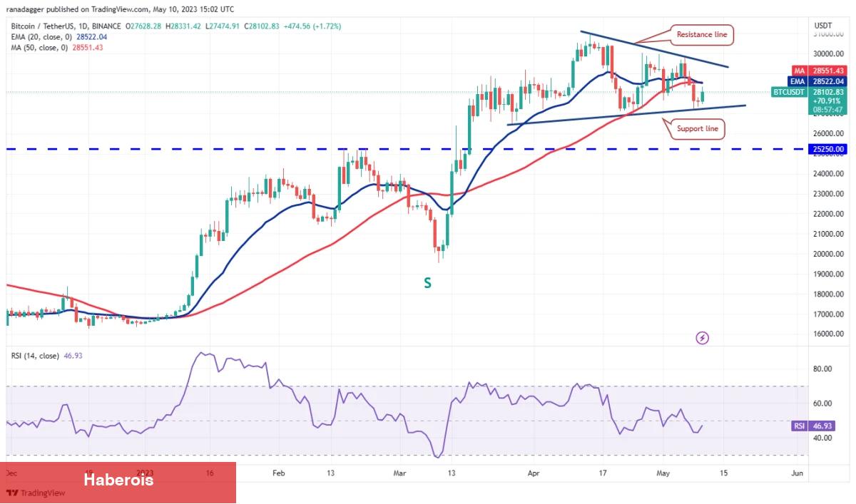The width and height of the screenshot is (856, 504).
Task: Click the "Feb" label on time axis
Action: coord(279,473)
